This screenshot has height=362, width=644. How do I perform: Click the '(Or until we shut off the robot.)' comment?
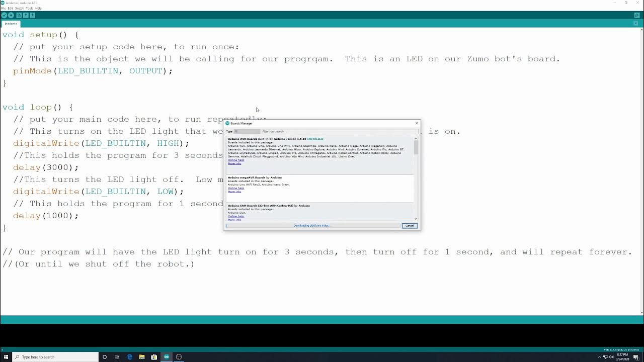click(98, 264)
